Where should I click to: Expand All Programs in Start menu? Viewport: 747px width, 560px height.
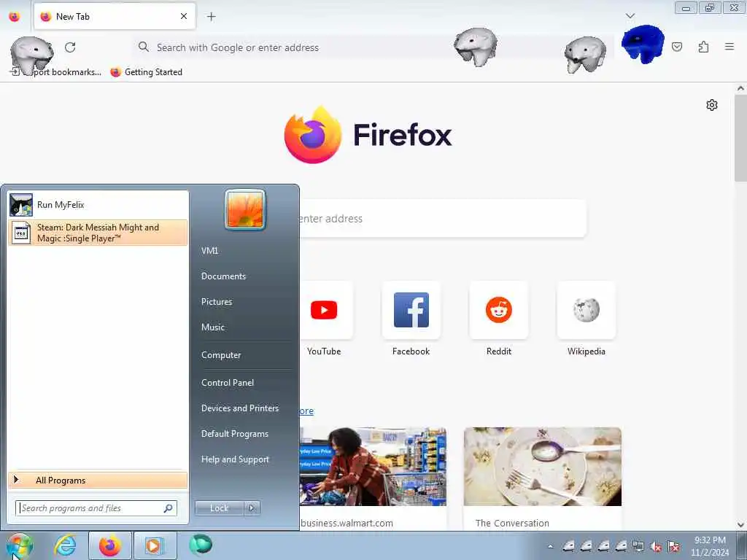(x=98, y=480)
